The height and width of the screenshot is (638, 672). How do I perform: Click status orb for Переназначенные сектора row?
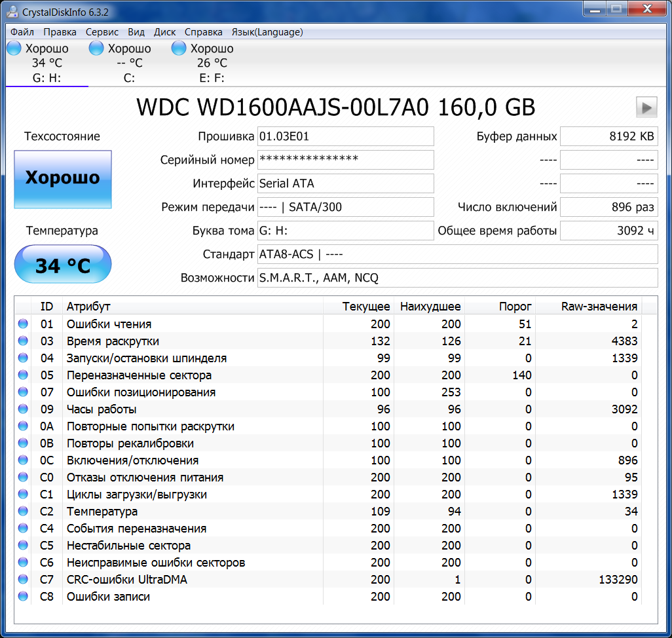tap(24, 375)
